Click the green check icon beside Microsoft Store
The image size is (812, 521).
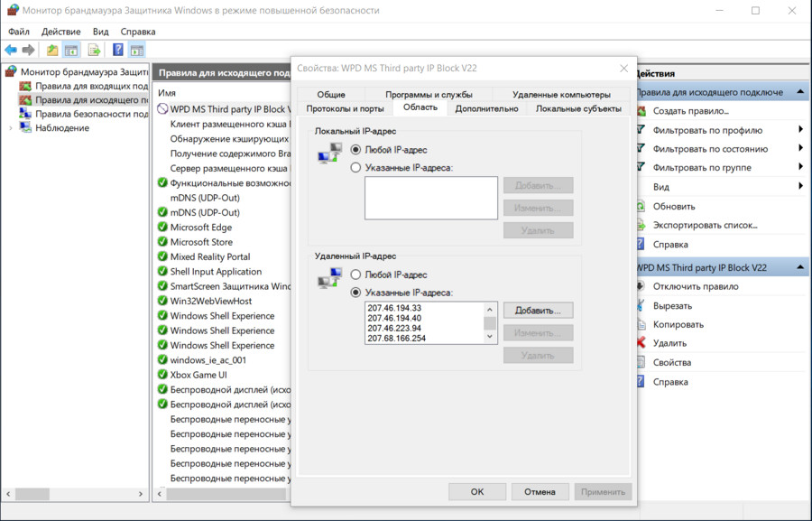(x=162, y=242)
